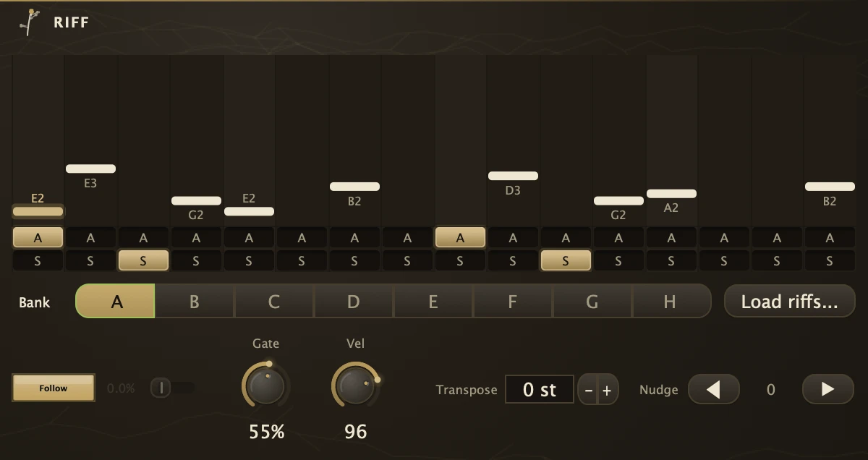Toggle the S button on step 9
This screenshot has width=868, height=460.
tap(460, 261)
